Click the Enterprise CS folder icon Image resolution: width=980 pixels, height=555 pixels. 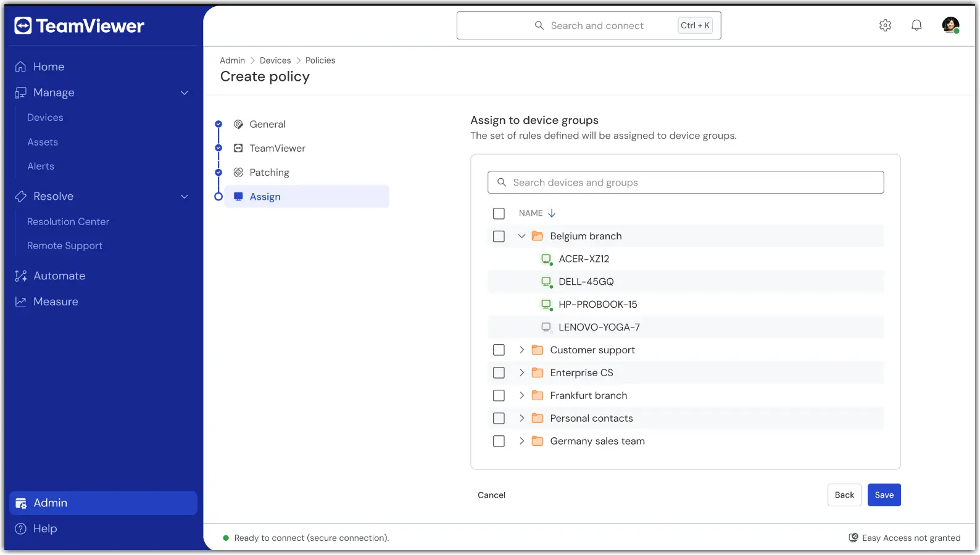point(538,372)
